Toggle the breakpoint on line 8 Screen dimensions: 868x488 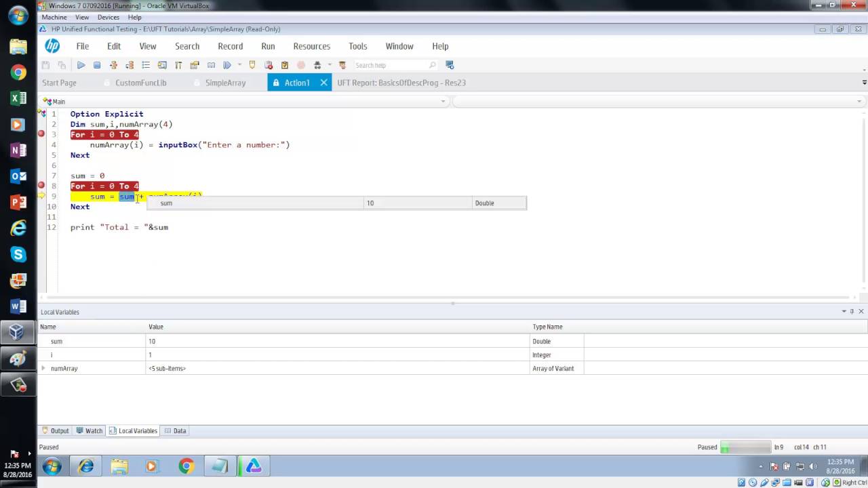[x=41, y=185]
